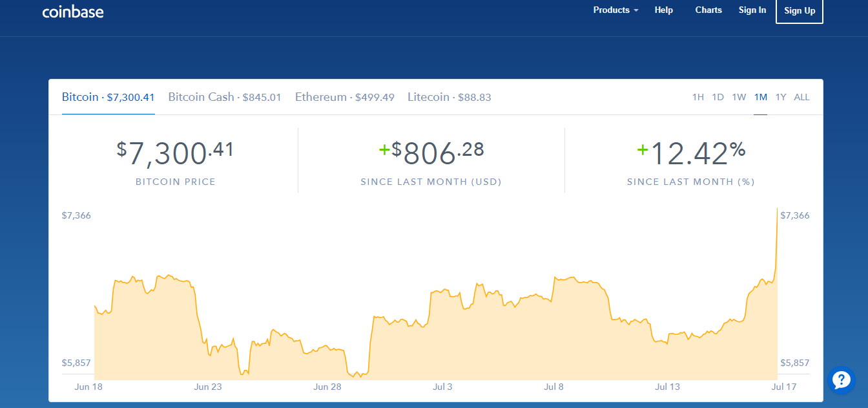
Task: Click the BITCOIN PRICE label
Action: 176,182
